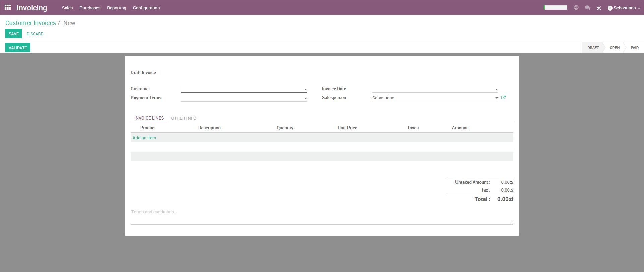Go back to Customer Invoices breadcrumb

[x=31, y=23]
